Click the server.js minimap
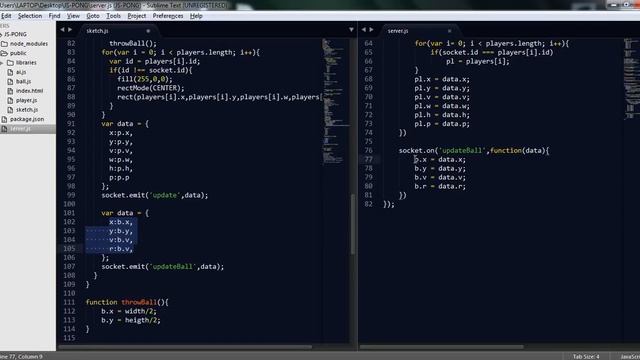Image resolution: width=640 pixels, height=360 pixels. coord(632,78)
